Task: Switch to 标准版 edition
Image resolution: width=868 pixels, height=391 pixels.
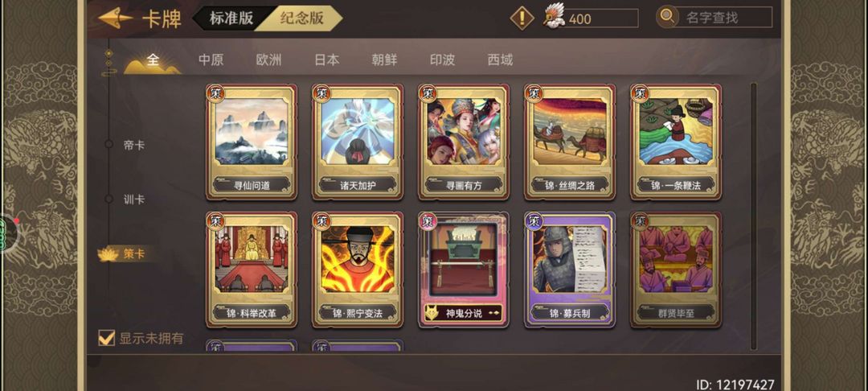Action: 231,18
